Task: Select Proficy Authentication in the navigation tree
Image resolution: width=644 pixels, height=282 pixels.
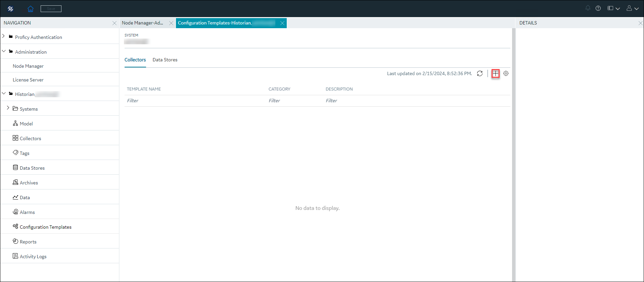Action: (38, 37)
